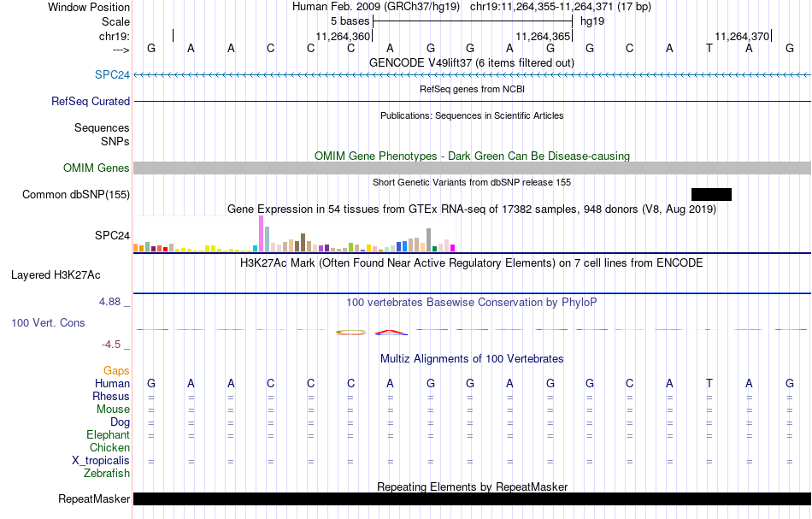Click the 11,264,370 position marker
The image size is (812, 519).
point(742,36)
